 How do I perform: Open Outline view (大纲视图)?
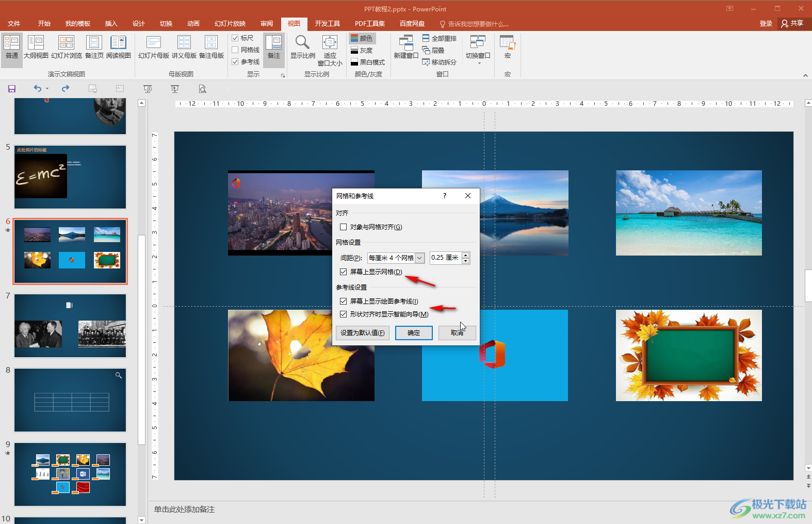click(x=36, y=47)
